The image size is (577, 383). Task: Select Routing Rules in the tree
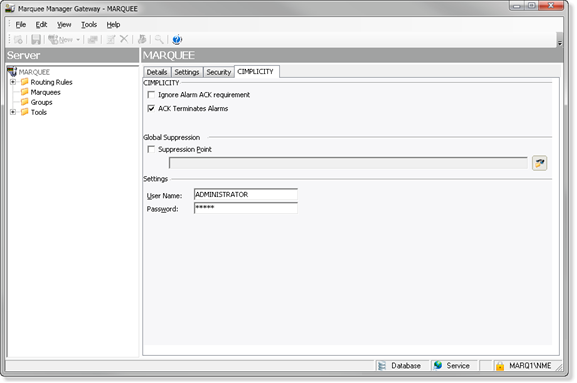point(52,82)
